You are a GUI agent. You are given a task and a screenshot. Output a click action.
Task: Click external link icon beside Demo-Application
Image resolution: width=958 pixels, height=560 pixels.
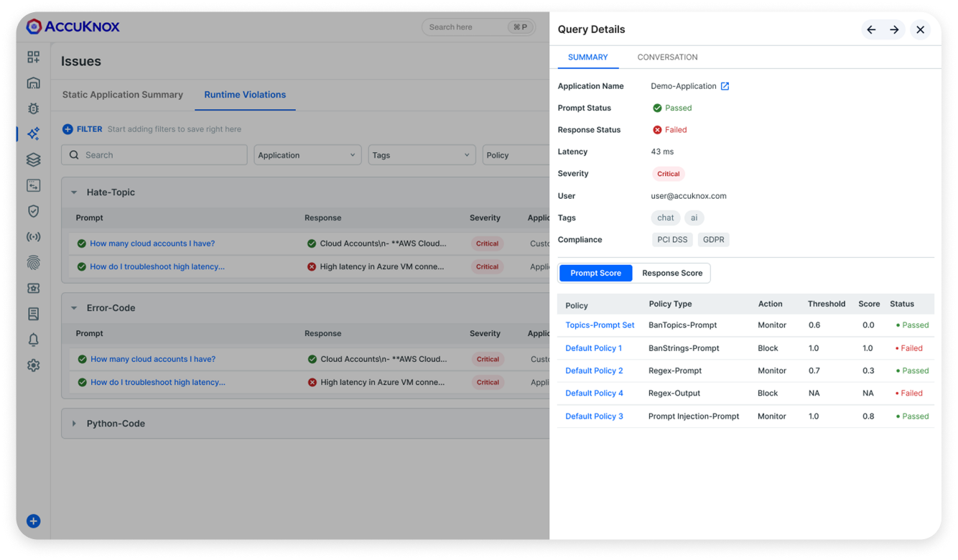pyautogui.click(x=725, y=86)
